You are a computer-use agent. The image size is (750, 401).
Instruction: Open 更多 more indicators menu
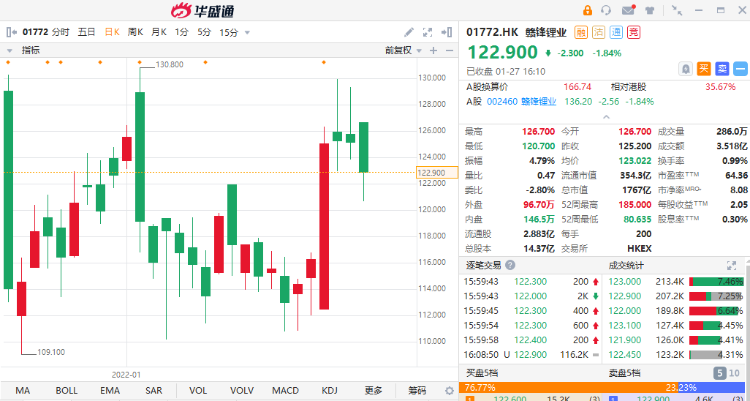click(373, 390)
